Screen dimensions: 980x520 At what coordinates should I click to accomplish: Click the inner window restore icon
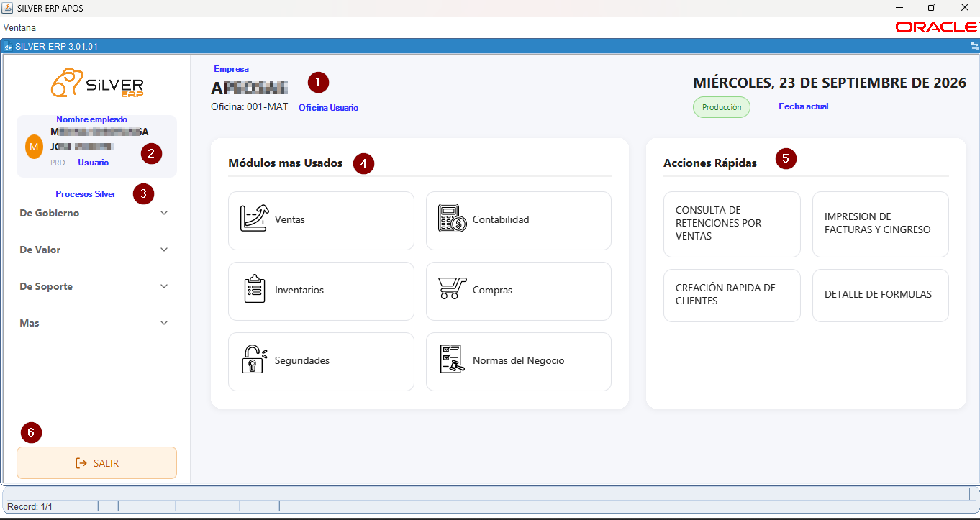974,46
